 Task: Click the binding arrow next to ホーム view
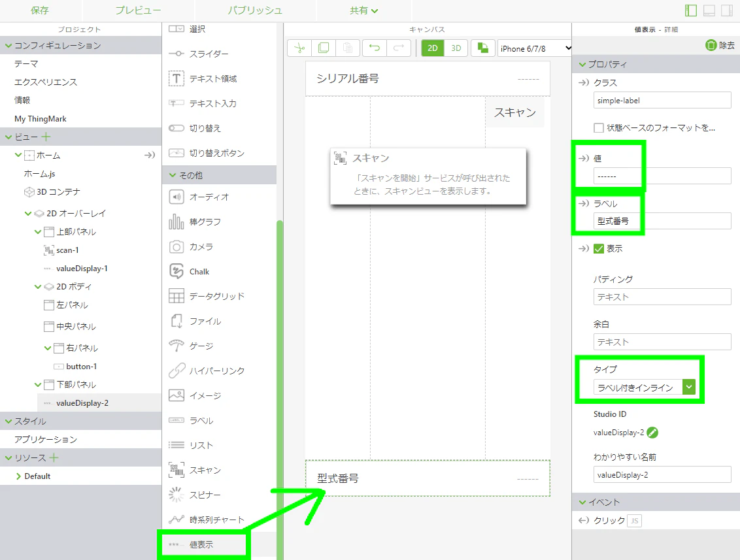(x=150, y=155)
